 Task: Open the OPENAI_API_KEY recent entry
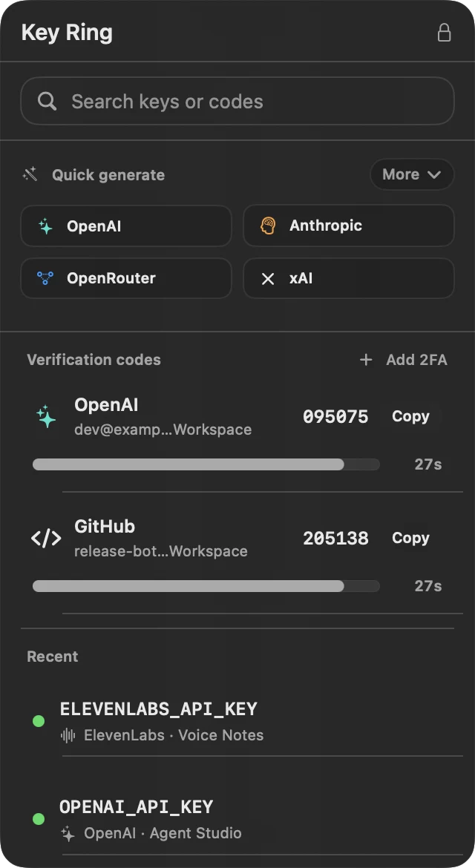(247, 819)
